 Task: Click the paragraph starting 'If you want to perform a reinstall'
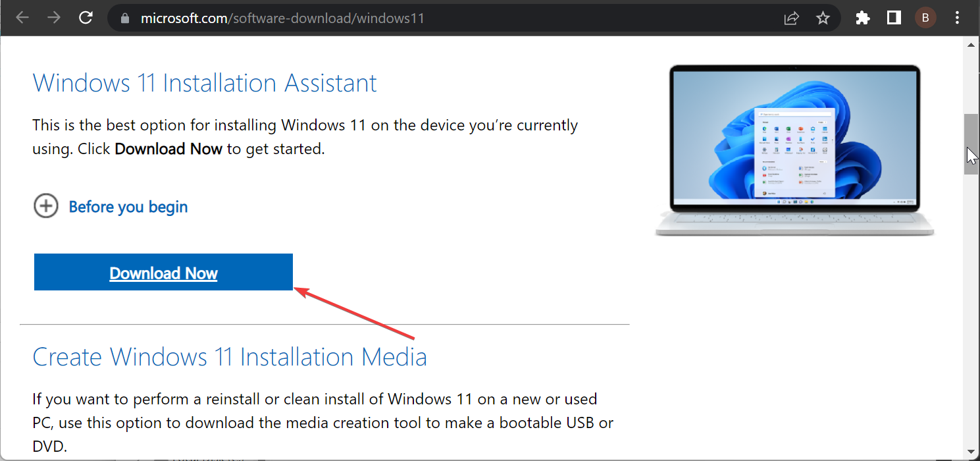(x=322, y=423)
